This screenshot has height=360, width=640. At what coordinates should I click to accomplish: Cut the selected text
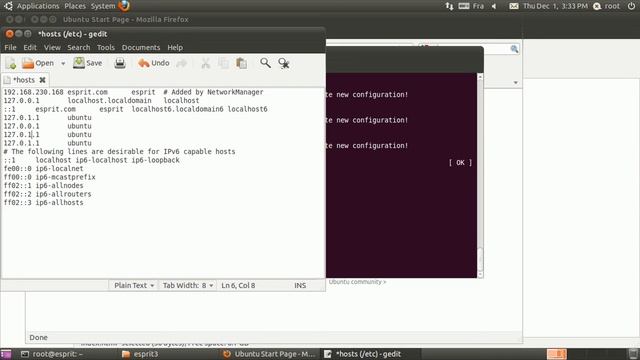pos(205,63)
